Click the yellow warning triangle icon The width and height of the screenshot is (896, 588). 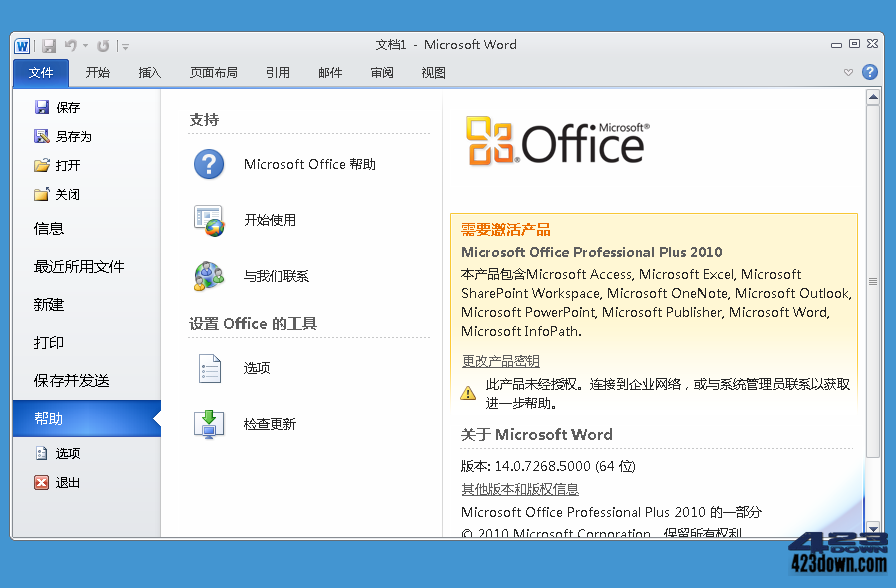point(468,393)
